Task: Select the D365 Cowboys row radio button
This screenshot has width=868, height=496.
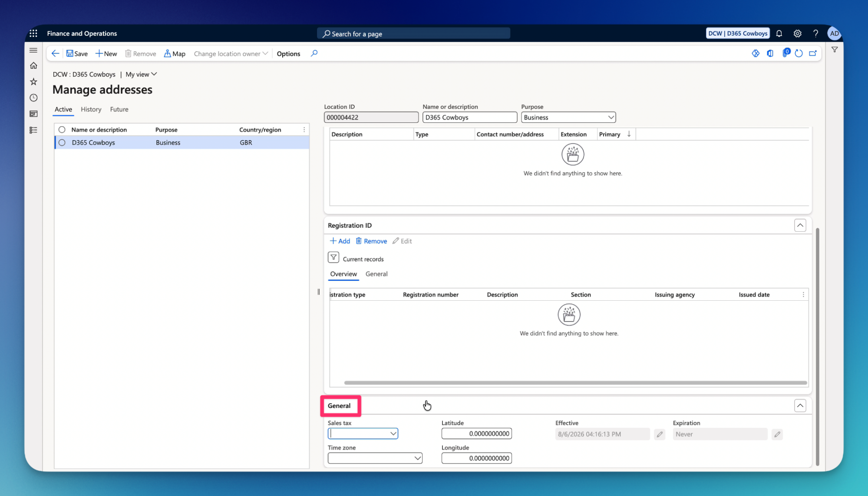Action: [x=62, y=142]
